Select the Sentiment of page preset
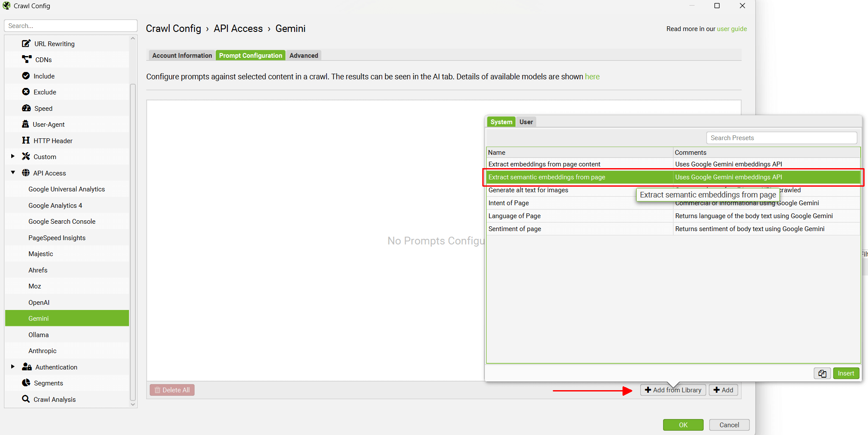The height and width of the screenshot is (435, 868). (515, 229)
